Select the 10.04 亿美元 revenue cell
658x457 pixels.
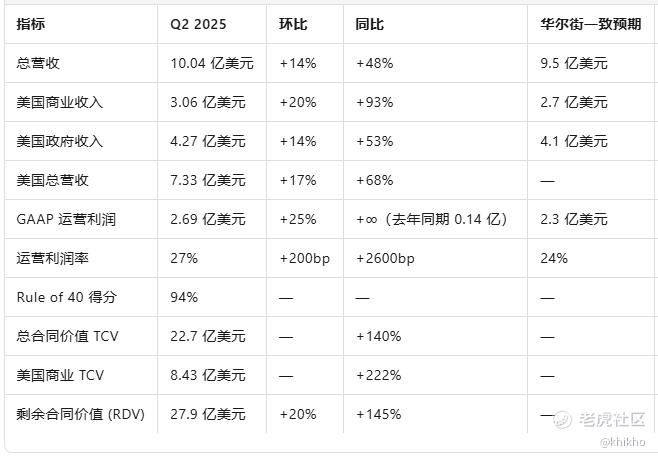(212, 63)
